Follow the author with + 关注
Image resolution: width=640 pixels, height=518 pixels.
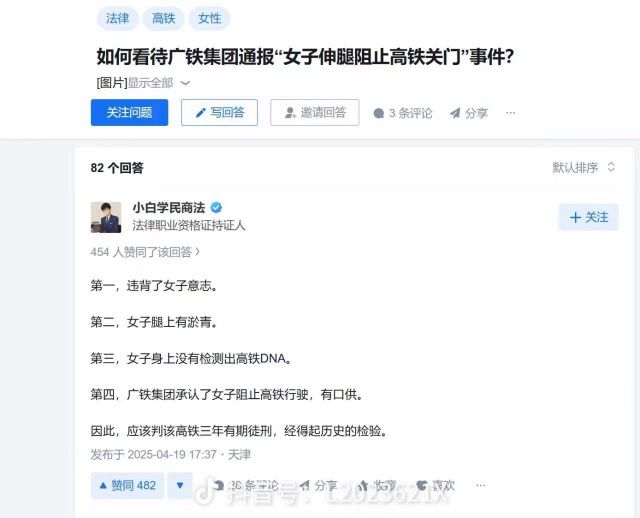point(588,217)
